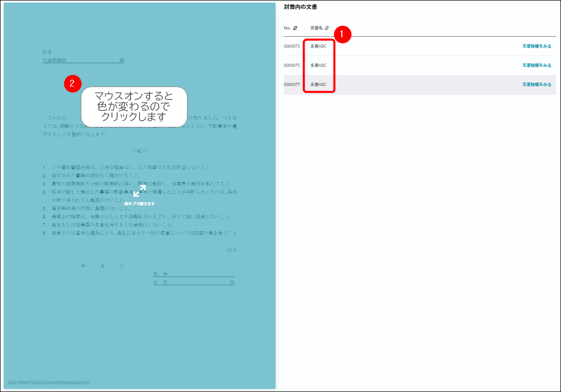
Task: Open 文書情報をみる for document 0000073
Action: (536, 46)
